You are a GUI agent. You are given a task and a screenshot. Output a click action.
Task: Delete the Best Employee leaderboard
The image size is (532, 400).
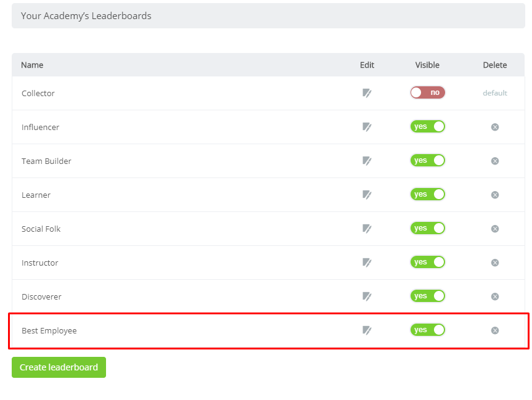click(494, 330)
